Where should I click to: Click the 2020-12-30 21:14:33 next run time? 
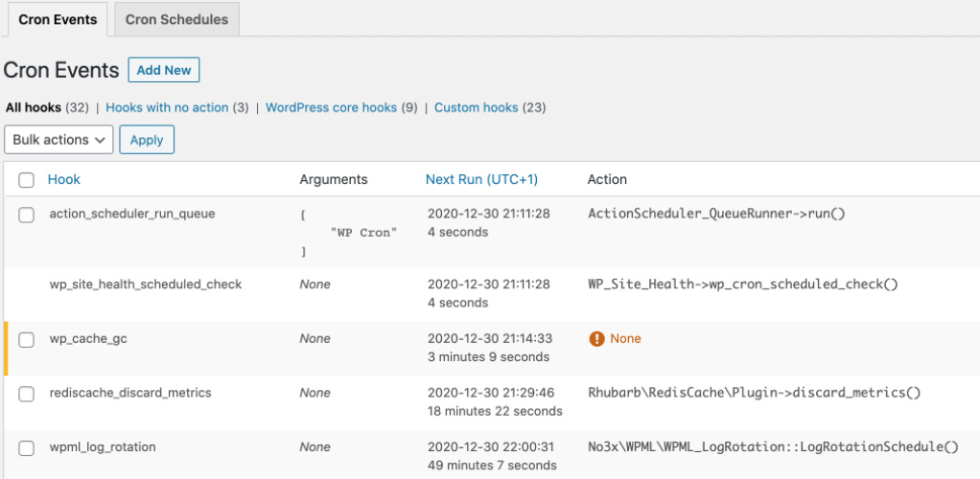(490, 339)
